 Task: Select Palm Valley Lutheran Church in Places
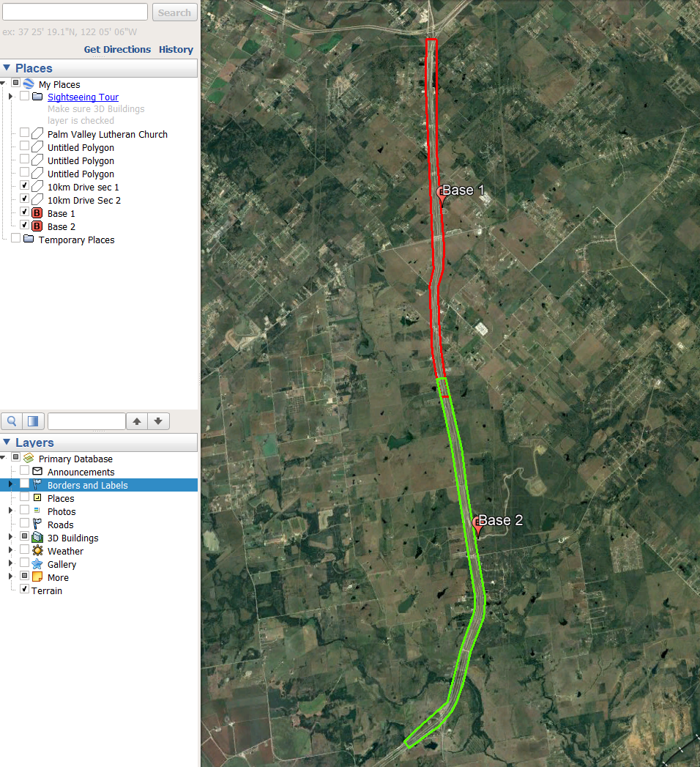pos(107,134)
